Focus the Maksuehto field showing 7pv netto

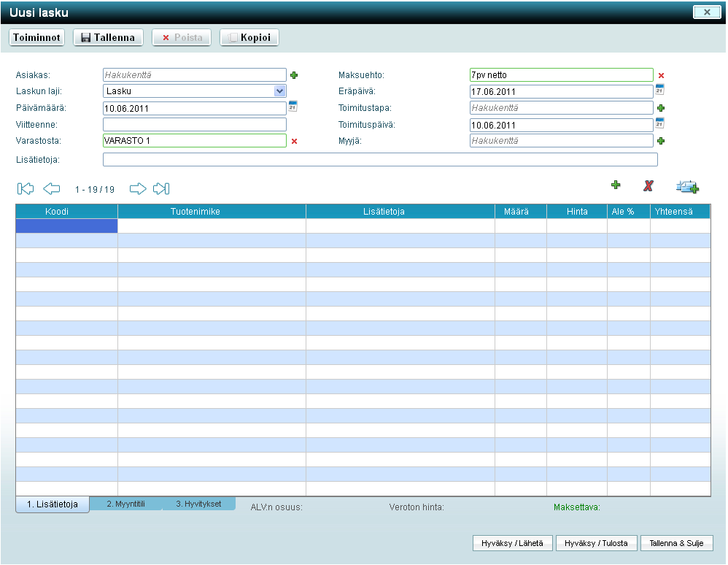[562, 74]
